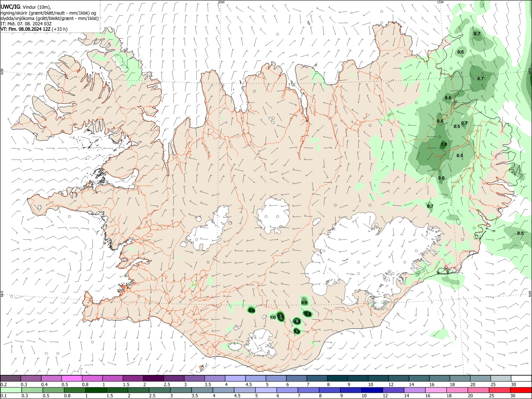Select the 'IT: Mið. 07. 08. 2024 03Z' line
The width and height of the screenshot is (532, 399).
tap(26, 24)
